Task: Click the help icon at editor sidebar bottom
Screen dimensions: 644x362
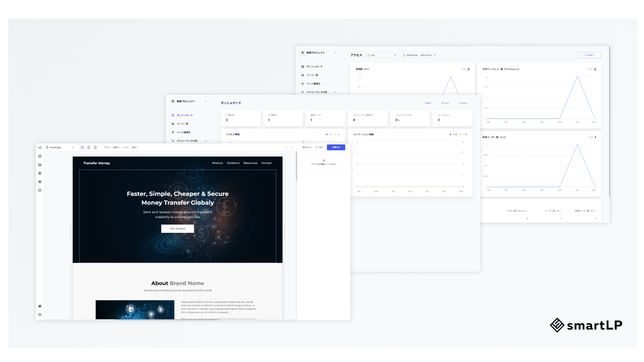Action: [x=40, y=314]
